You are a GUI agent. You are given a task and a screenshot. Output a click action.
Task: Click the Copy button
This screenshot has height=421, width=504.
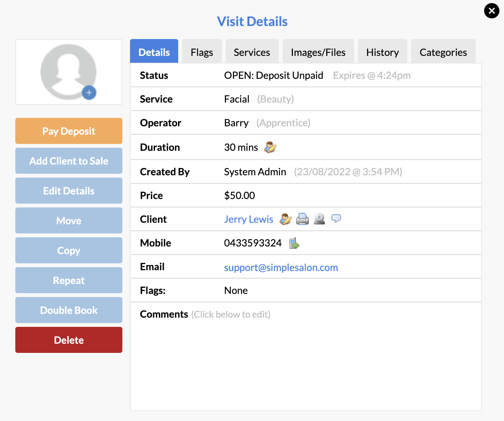[69, 250]
